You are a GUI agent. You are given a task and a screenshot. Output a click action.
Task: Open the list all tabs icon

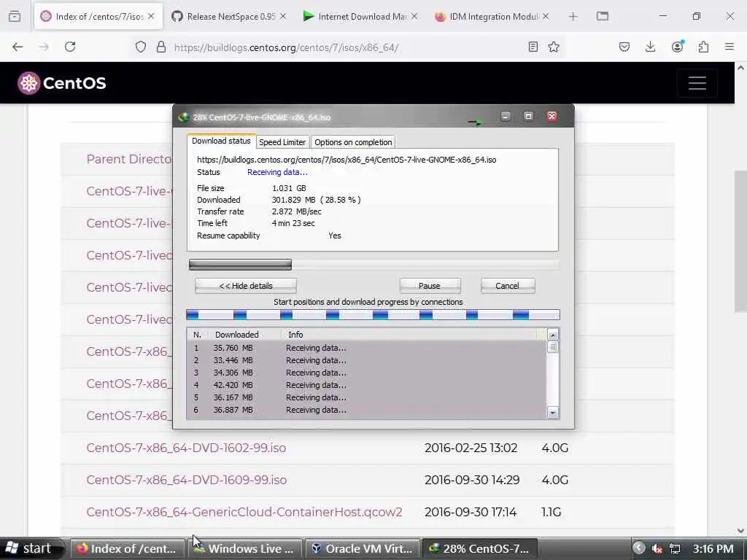click(602, 17)
